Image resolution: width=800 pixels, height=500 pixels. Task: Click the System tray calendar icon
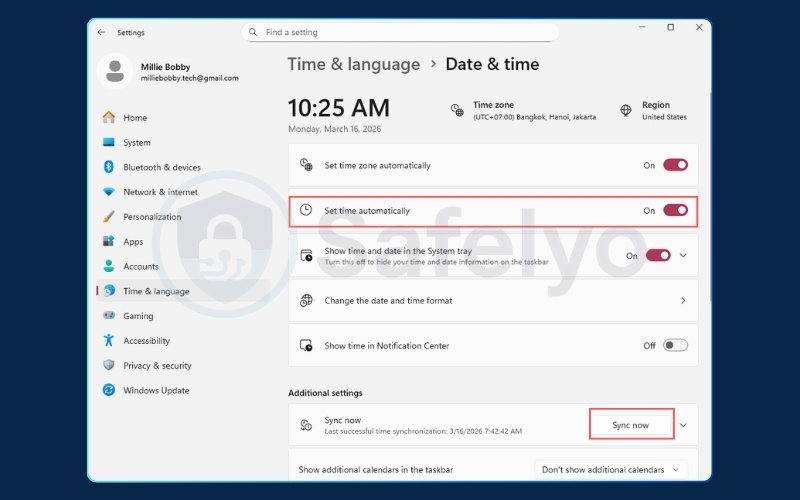point(306,256)
